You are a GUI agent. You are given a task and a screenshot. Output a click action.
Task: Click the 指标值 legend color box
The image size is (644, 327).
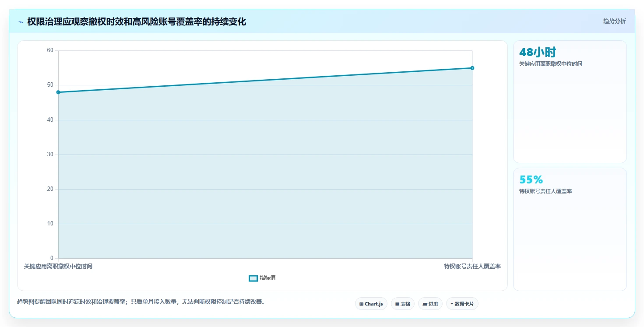click(253, 278)
